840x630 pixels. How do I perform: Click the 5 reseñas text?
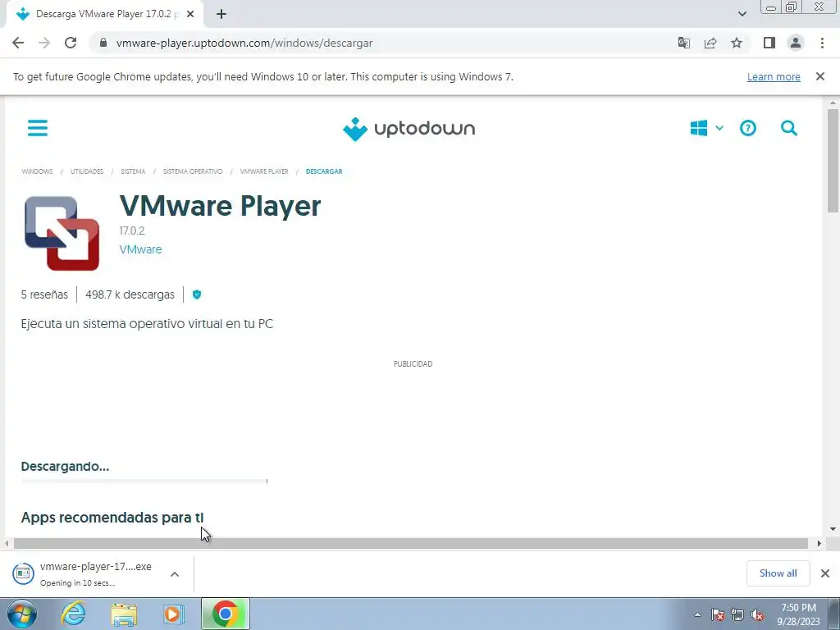pyautogui.click(x=44, y=294)
